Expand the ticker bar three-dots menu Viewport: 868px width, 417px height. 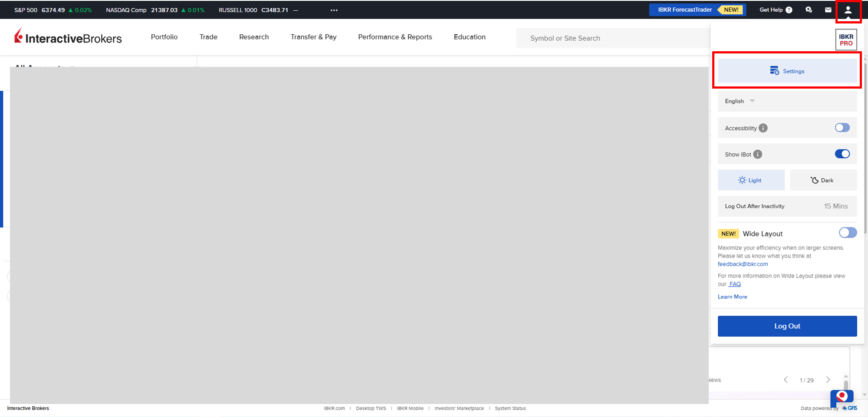[334, 10]
